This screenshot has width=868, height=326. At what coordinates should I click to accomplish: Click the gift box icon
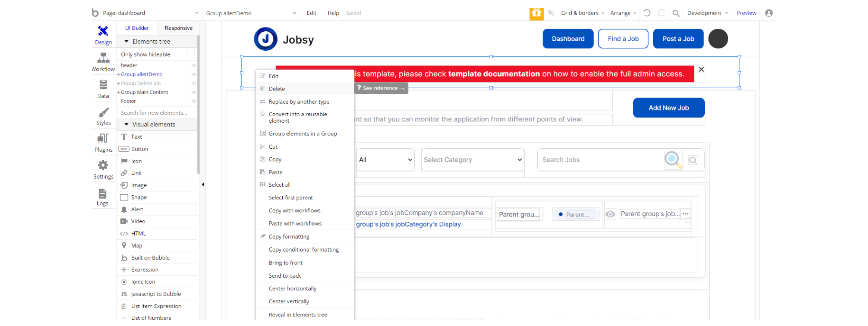pos(536,13)
